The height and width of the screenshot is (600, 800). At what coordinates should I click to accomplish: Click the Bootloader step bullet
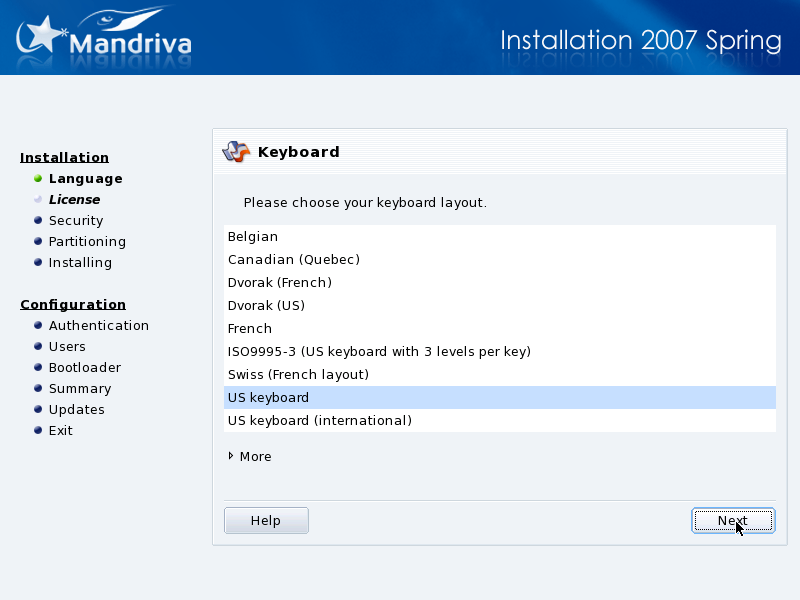click(38, 368)
